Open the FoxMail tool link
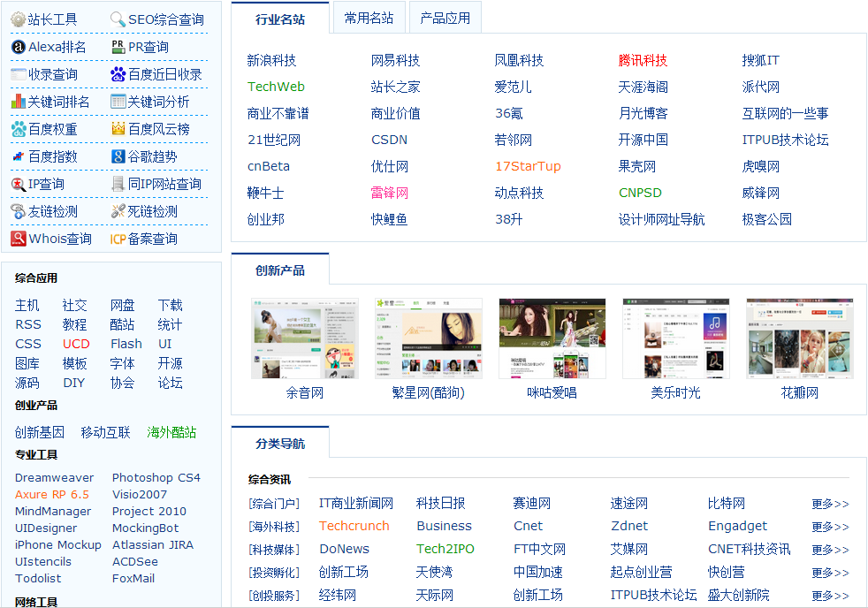The height and width of the screenshot is (608, 868). click(133, 579)
